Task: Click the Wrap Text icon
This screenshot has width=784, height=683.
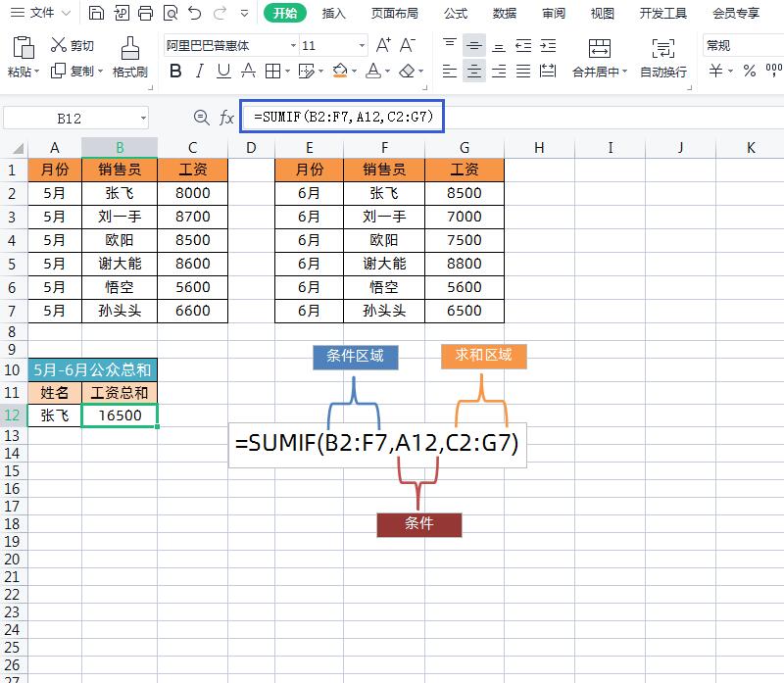Action: 663,48
